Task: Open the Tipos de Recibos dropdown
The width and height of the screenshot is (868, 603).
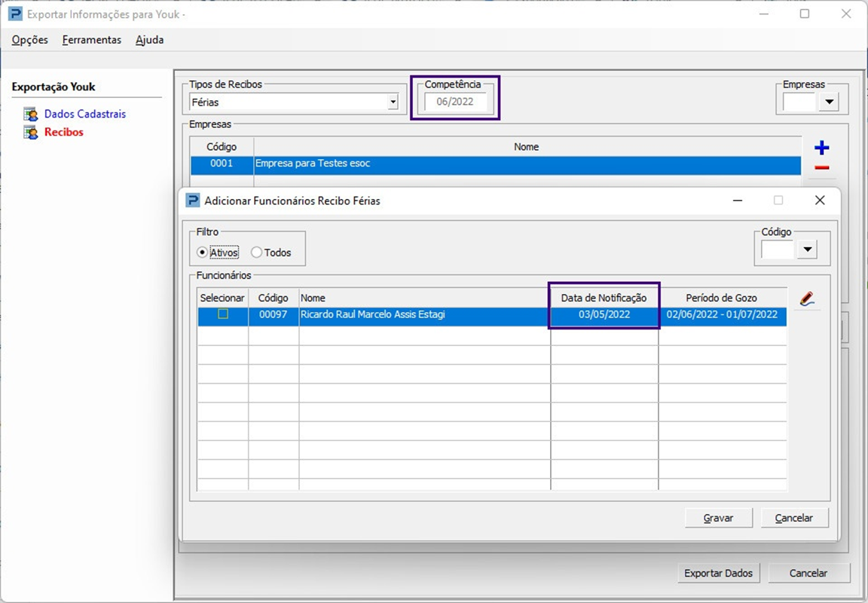Action: click(393, 102)
